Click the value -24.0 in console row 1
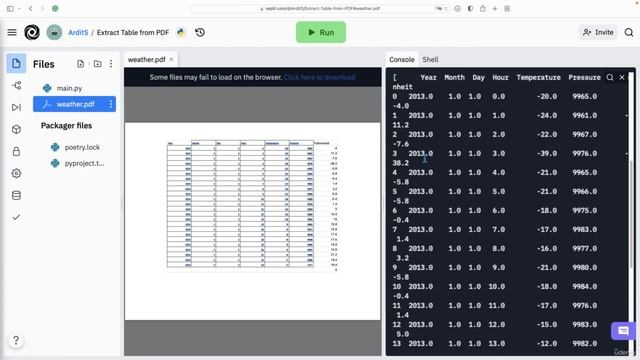Image resolution: width=640 pixels, height=360 pixels. coord(547,116)
